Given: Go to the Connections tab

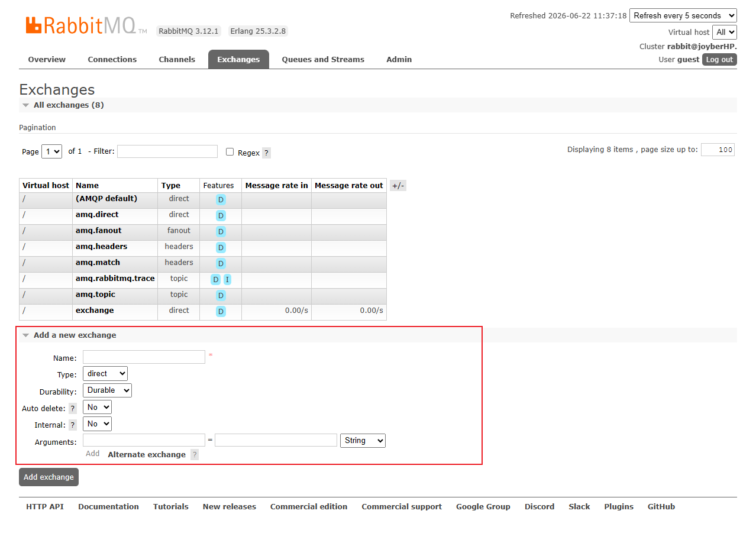Looking at the screenshot, I should pyautogui.click(x=112, y=59).
